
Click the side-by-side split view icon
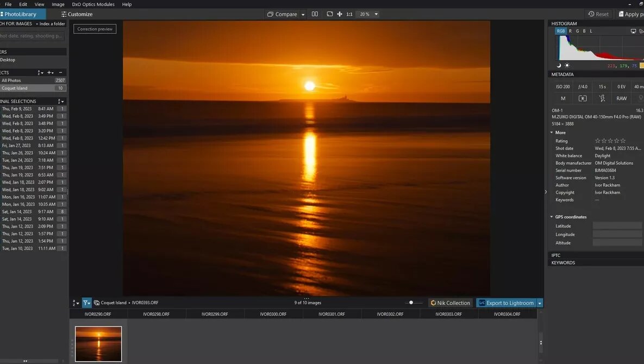tap(315, 14)
